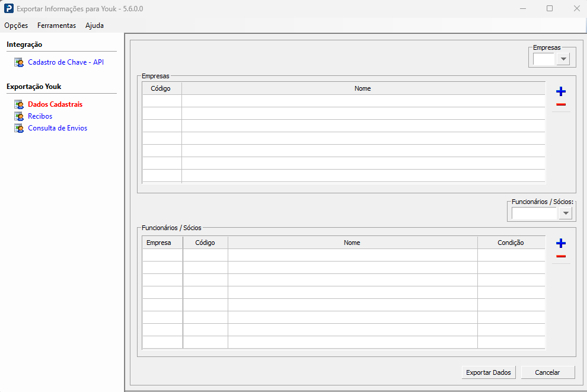
Task: Open the Ajuda menu
Action: (x=94, y=26)
